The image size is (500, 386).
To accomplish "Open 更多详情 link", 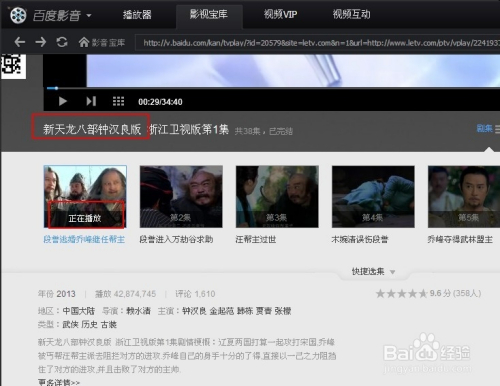I will coord(59,382).
